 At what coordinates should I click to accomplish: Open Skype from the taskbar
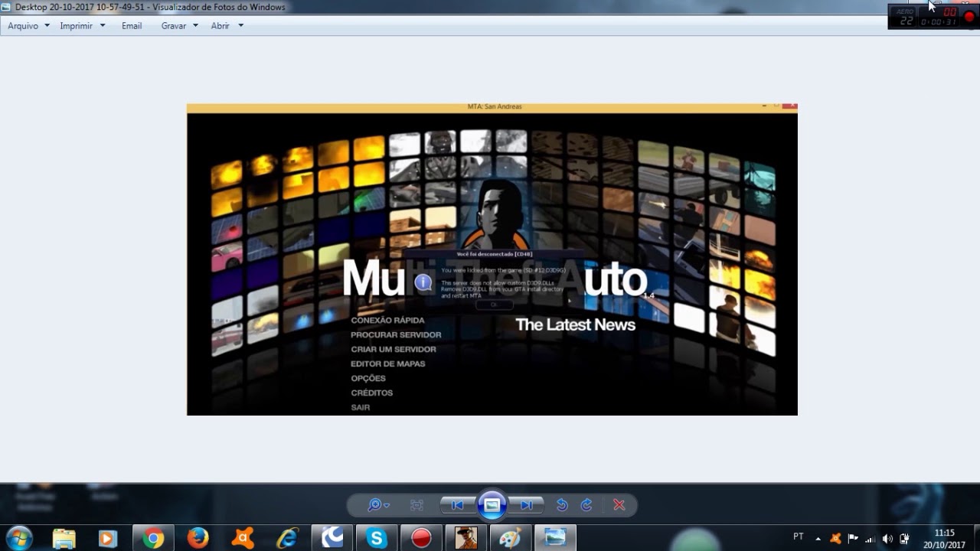tap(376, 539)
